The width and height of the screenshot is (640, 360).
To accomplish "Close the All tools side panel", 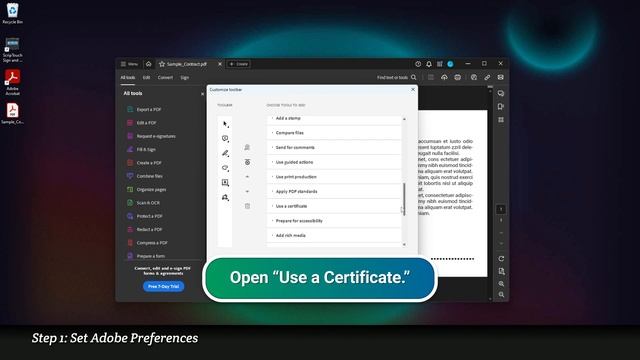I will pyautogui.click(x=202, y=94).
